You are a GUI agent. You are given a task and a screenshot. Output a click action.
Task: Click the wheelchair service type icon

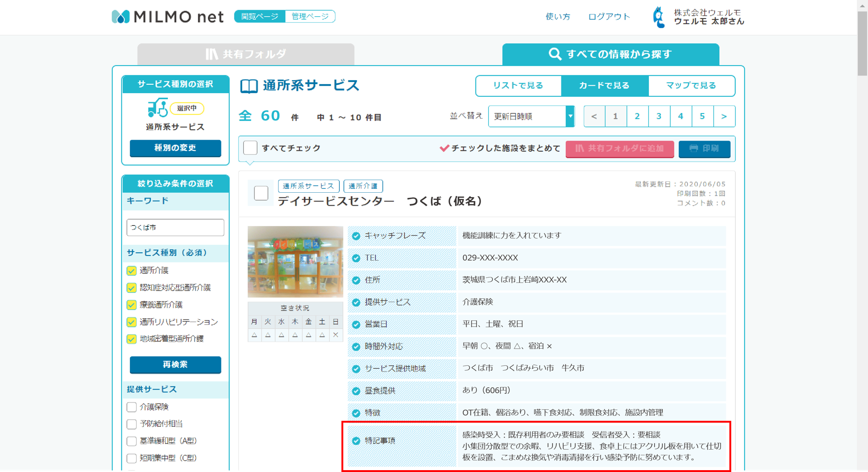pyautogui.click(x=157, y=108)
